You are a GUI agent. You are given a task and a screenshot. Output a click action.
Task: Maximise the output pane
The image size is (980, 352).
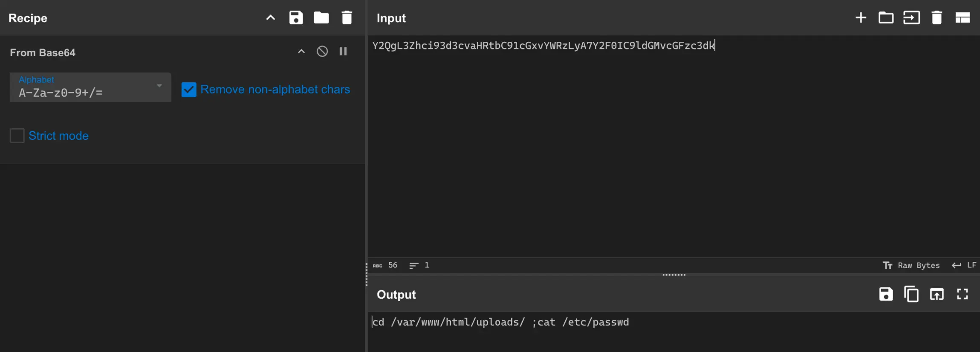tap(963, 294)
